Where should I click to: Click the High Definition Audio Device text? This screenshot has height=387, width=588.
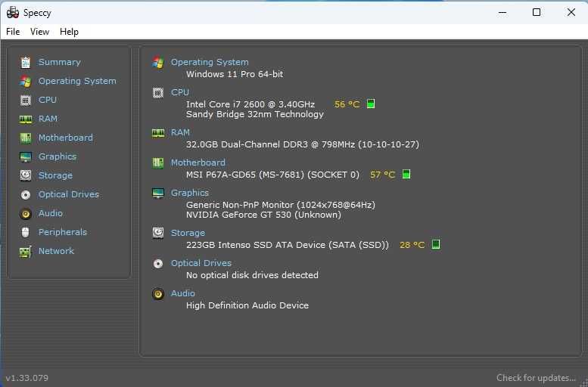pyautogui.click(x=247, y=305)
